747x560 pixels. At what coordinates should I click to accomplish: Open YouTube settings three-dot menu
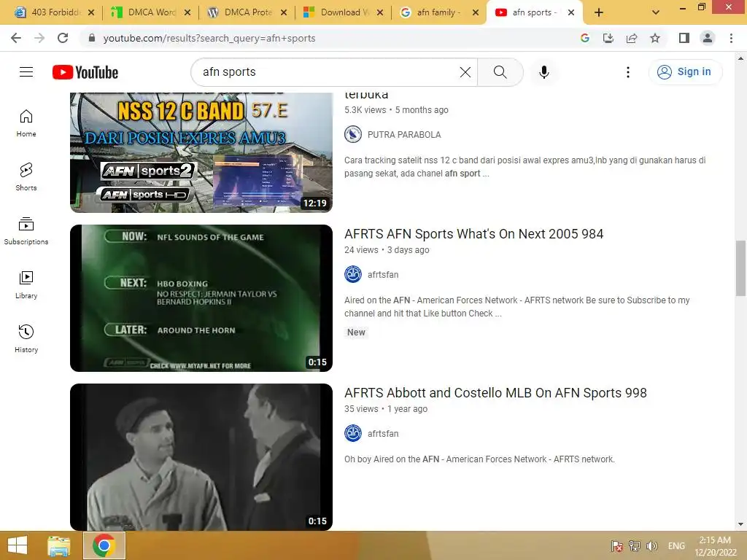tap(628, 72)
